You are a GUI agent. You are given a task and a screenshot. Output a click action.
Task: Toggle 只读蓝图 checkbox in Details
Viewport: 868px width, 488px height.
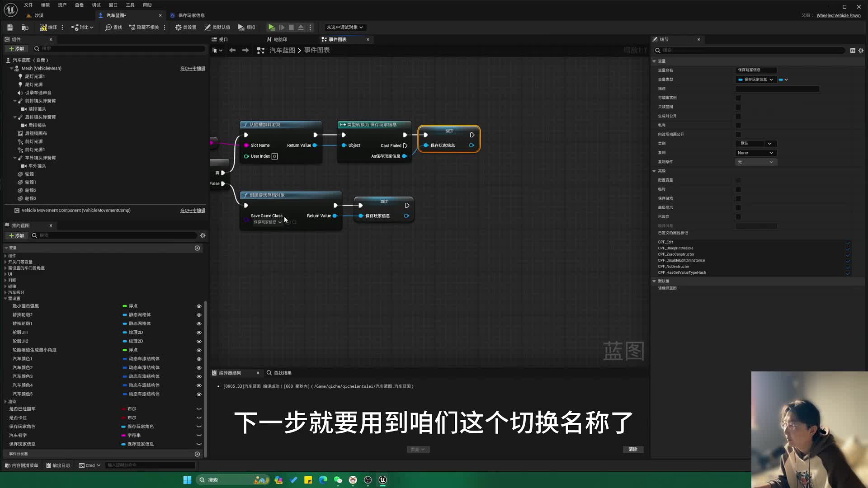click(738, 107)
